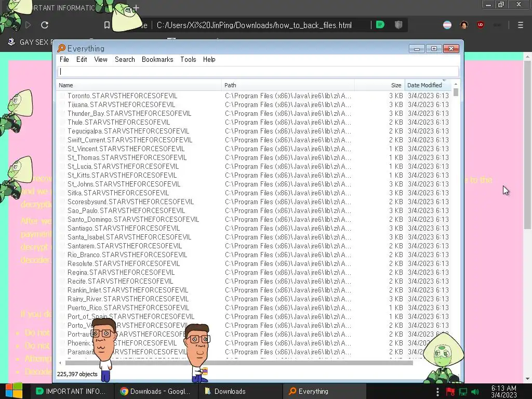532x399 pixels.
Task: Click the volume tray icon
Action: point(475,392)
